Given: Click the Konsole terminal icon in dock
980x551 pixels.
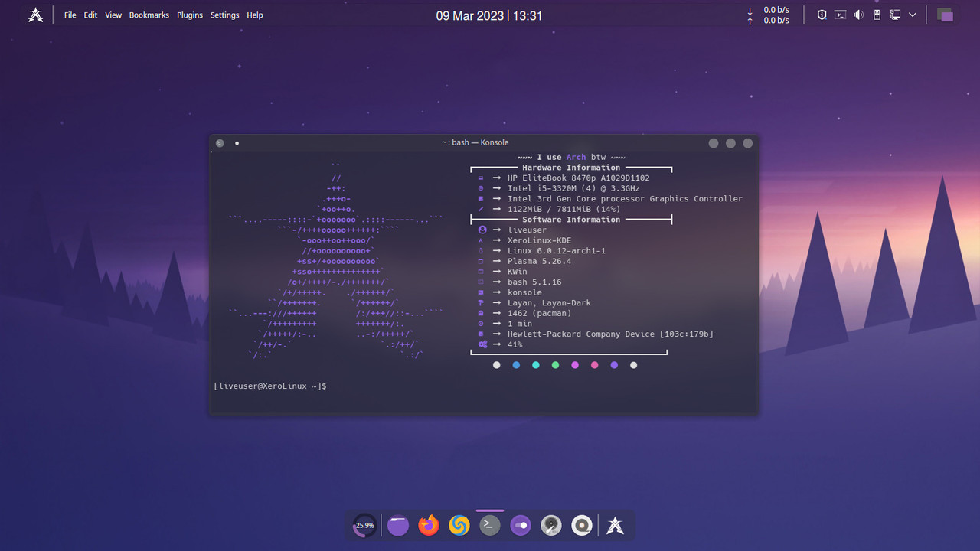Looking at the screenshot, I should (x=490, y=525).
